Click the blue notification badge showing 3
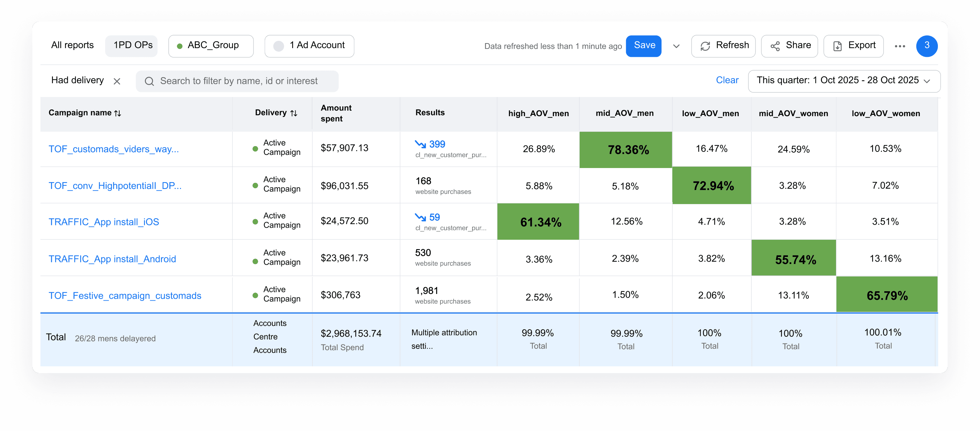 tap(926, 45)
